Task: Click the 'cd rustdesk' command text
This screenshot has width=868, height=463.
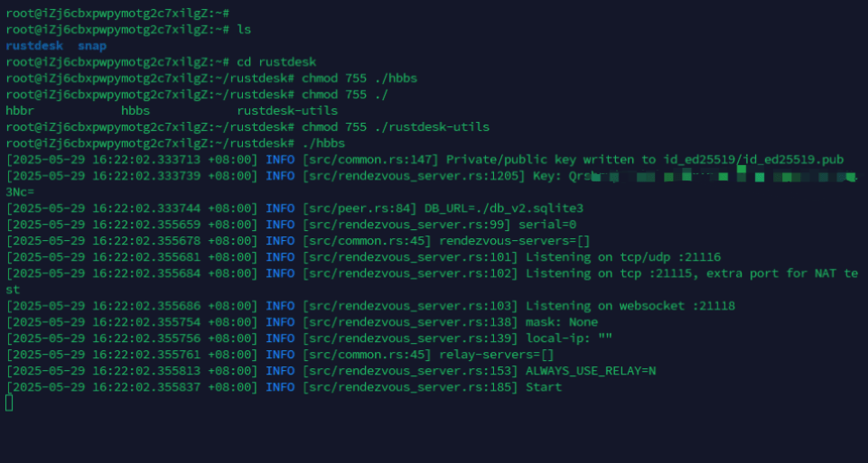Action: 276,62
